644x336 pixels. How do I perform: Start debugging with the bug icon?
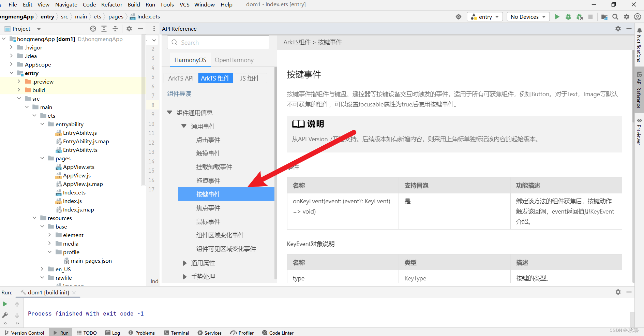coord(568,17)
